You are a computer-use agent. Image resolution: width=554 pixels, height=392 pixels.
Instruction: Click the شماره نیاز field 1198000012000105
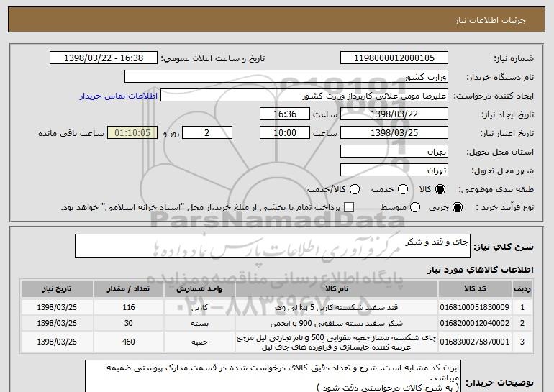click(394, 58)
